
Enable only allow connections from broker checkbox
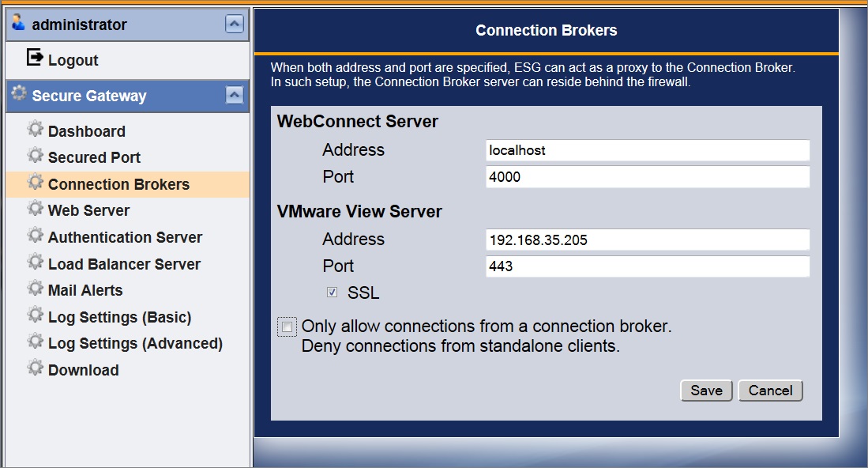tap(287, 326)
